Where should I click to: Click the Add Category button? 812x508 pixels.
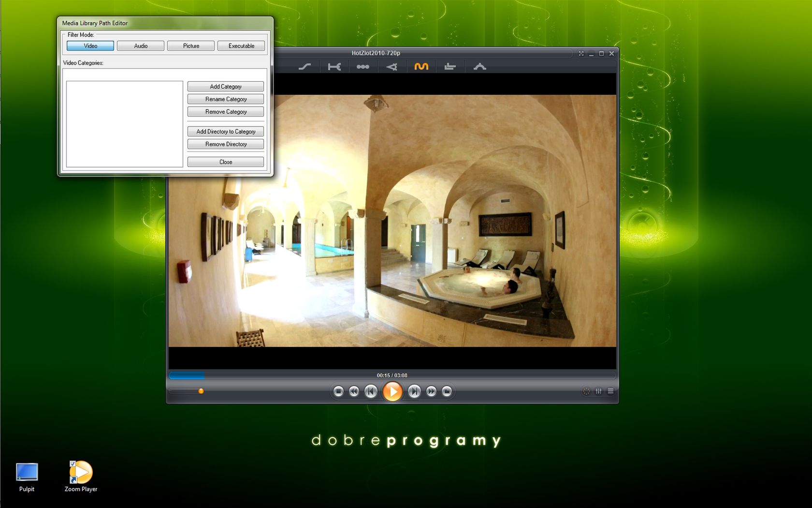[x=226, y=87]
